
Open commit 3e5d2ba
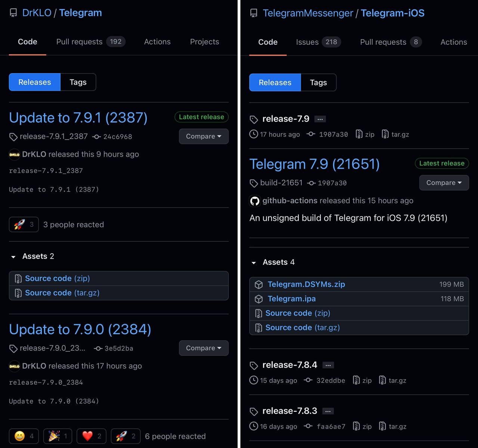click(119, 348)
